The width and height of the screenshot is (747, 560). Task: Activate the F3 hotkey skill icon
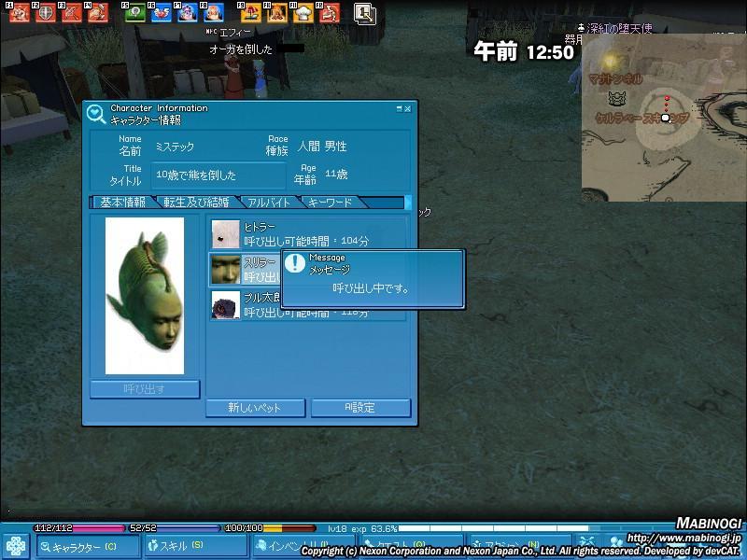71,12
